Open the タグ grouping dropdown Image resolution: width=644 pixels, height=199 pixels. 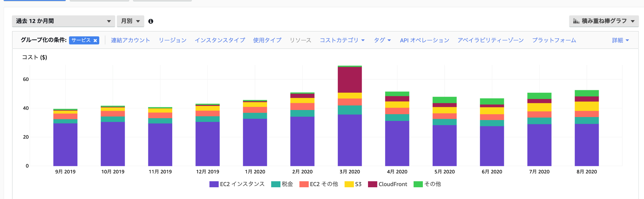[x=382, y=40]
